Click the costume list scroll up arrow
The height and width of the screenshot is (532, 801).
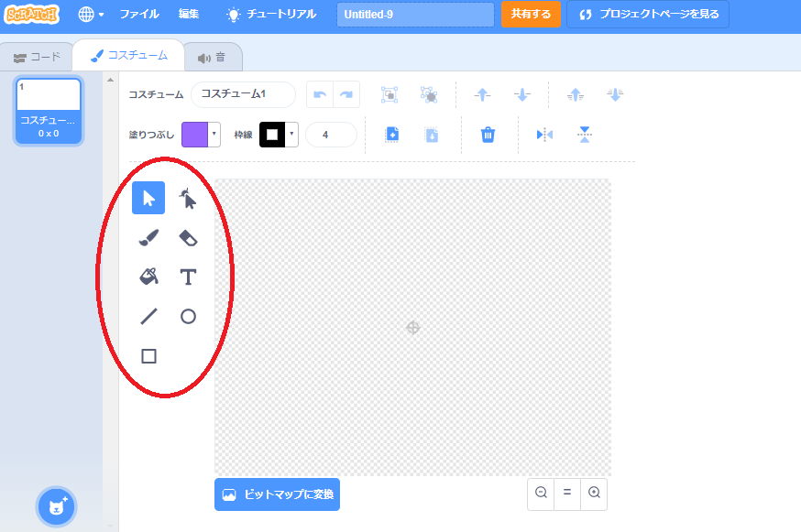(110, 80)
